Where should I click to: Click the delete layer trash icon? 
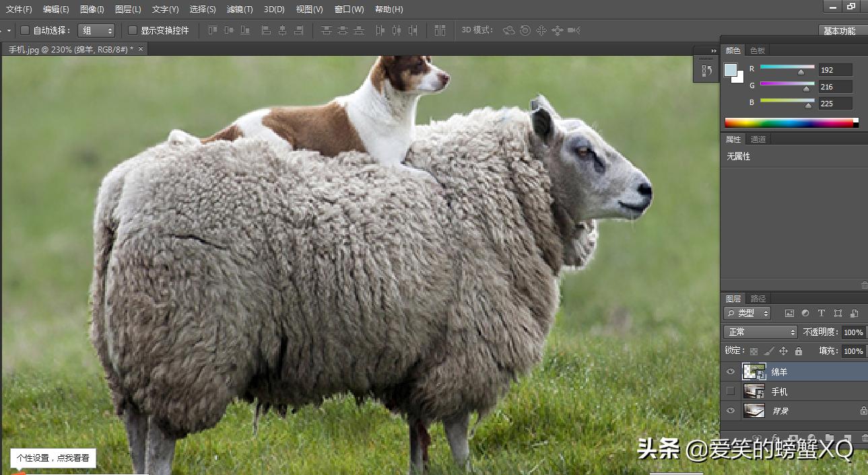pyautogui.click(x=864, y=437)
